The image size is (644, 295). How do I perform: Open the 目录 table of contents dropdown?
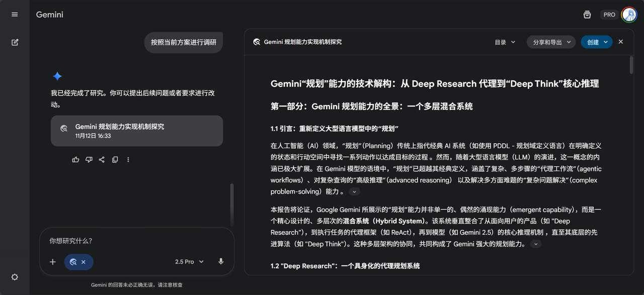[x=505, y=42]
